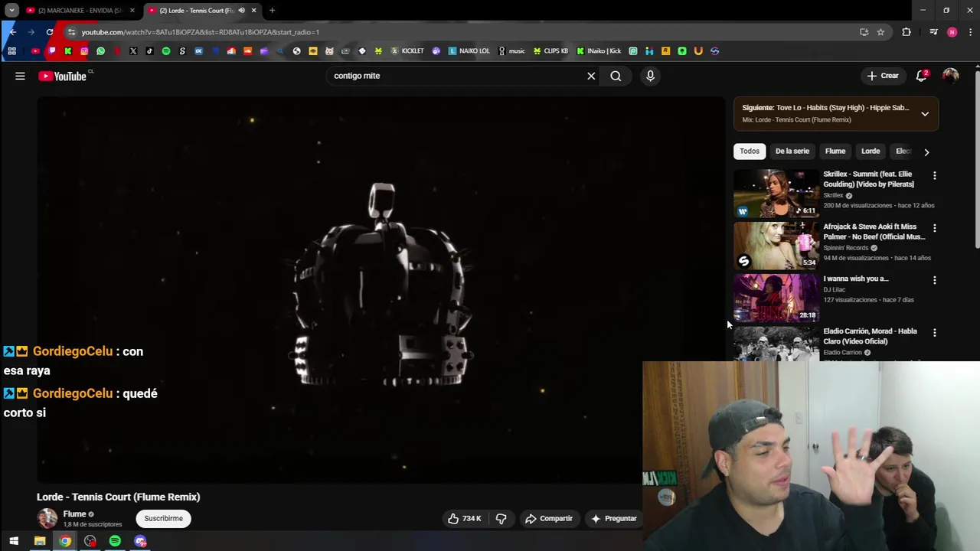Viewport: 980px width, 551px height.
Task: Select the De la serie filter chip
Action: tap(792, 152)
